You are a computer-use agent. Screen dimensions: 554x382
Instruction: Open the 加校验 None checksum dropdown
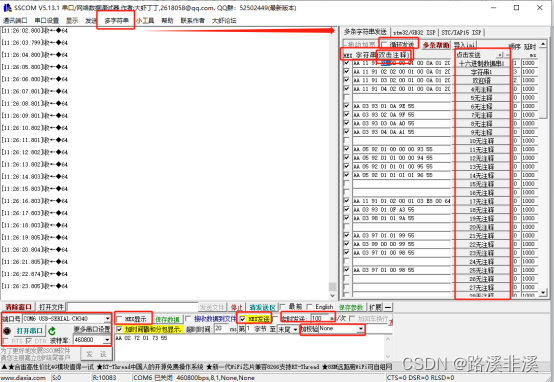(x=360, y=329)
